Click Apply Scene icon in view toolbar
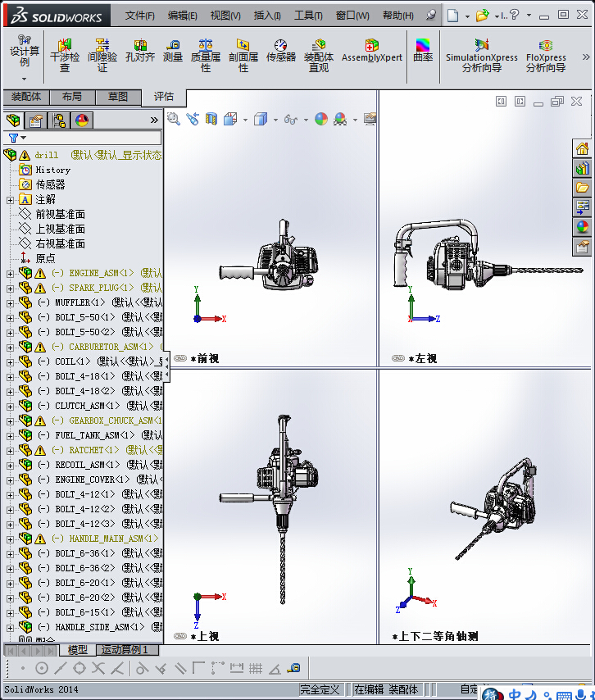The height and width of the screenshot is (700, 595). click(340, 119)
